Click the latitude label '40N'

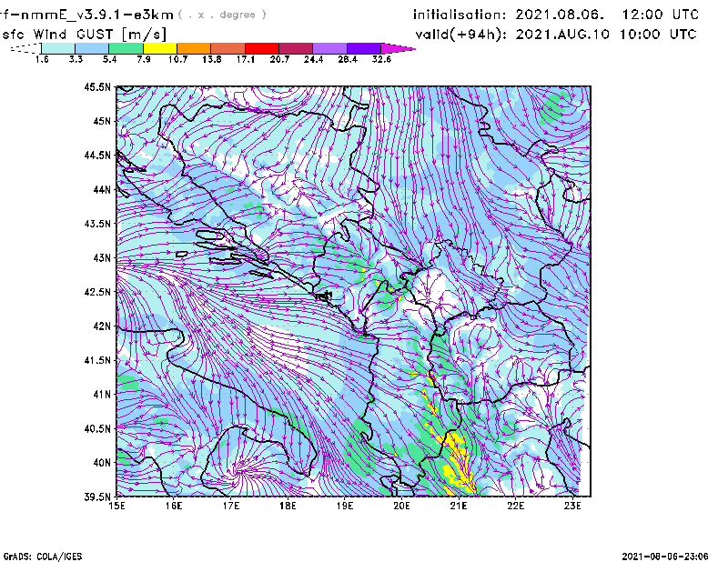pos(102,463)
